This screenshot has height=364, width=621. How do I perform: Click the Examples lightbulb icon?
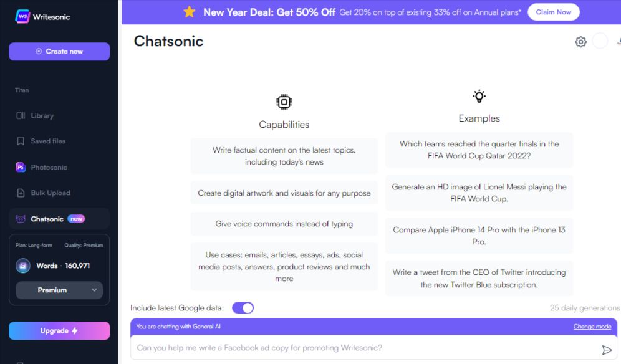479,96
